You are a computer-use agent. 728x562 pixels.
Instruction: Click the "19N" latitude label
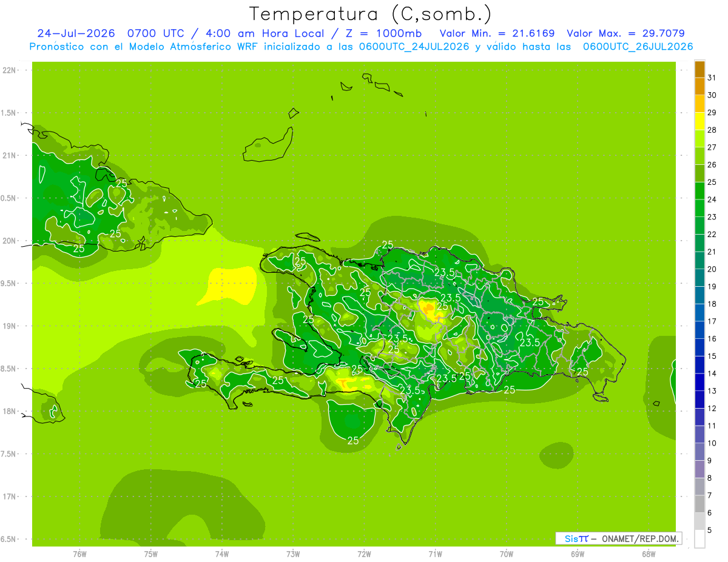tap(10, 326)
